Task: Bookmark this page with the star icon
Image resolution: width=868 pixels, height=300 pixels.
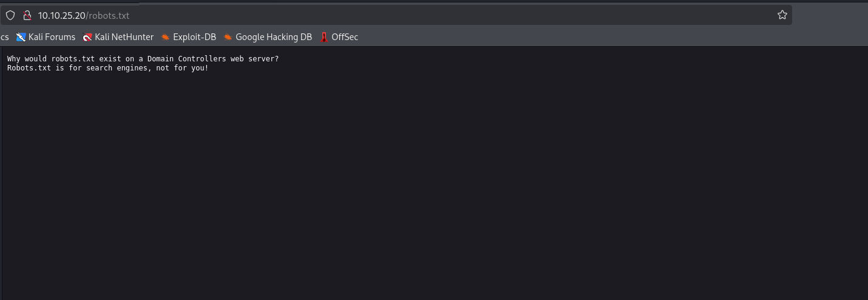Action: (x=782, y=15)
